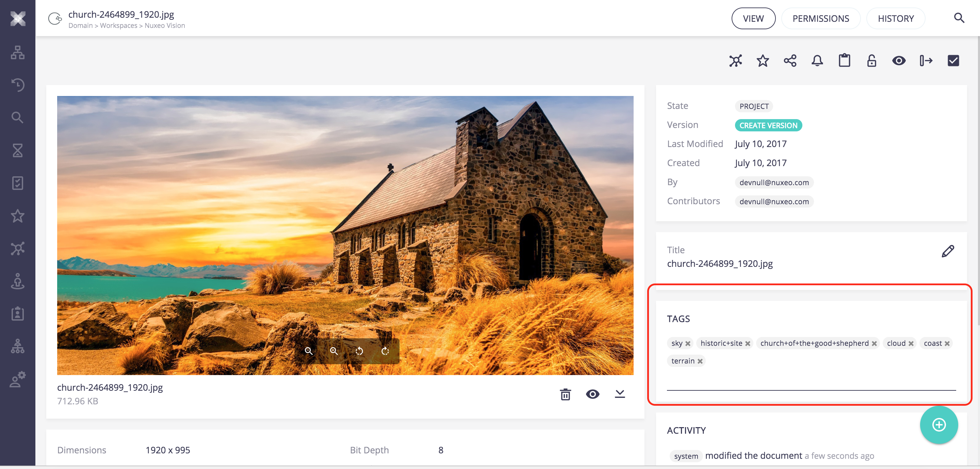This screenshot has height=469, width=980.
Task: Open the round plus create button
Action: tap(938, 425)
